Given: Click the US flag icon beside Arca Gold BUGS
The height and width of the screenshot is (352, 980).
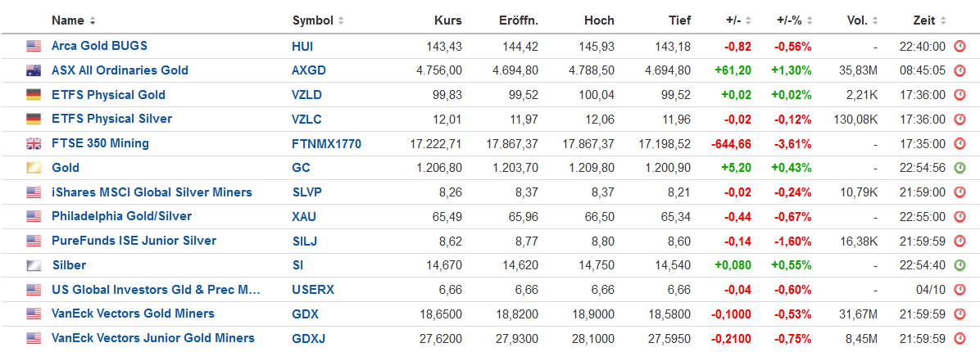Looking at the screenshot, I should pyautogui.click(x=33, y=46).
